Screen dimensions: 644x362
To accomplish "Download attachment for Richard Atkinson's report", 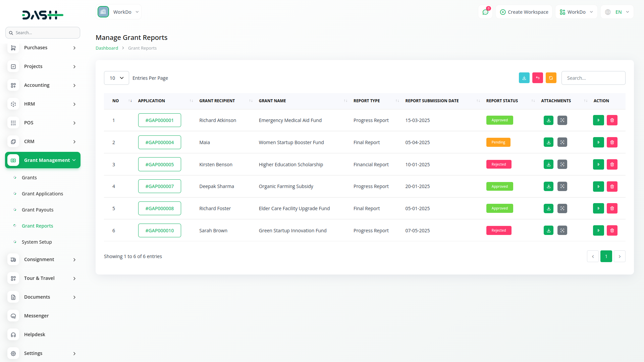I will pyautogui.click(x=548, y=120).
